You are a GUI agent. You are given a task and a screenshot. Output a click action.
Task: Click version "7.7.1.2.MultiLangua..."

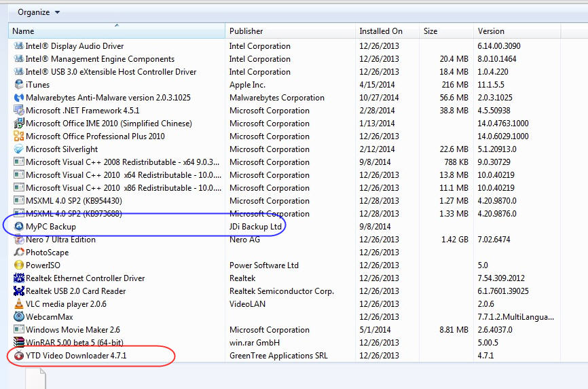tap(515, 317)
